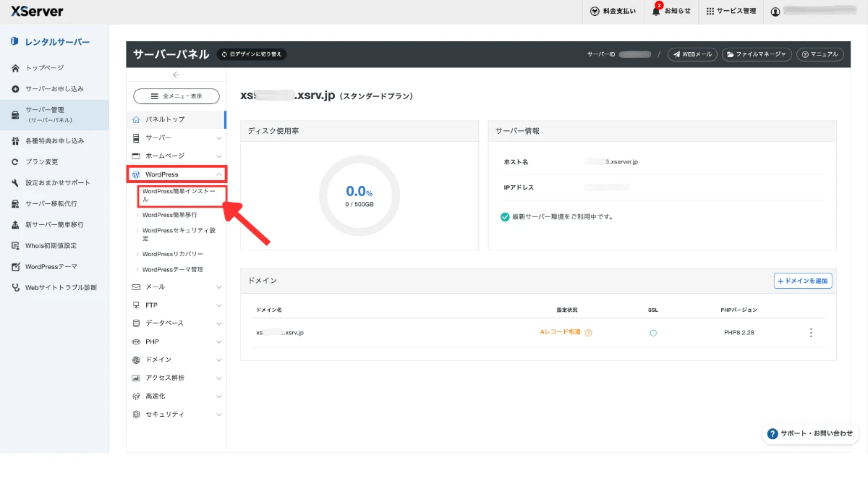Click the grid icon beside サービス管理
Image resolution: width=868 pixels, height=492 pixels.
coord(710,12)
